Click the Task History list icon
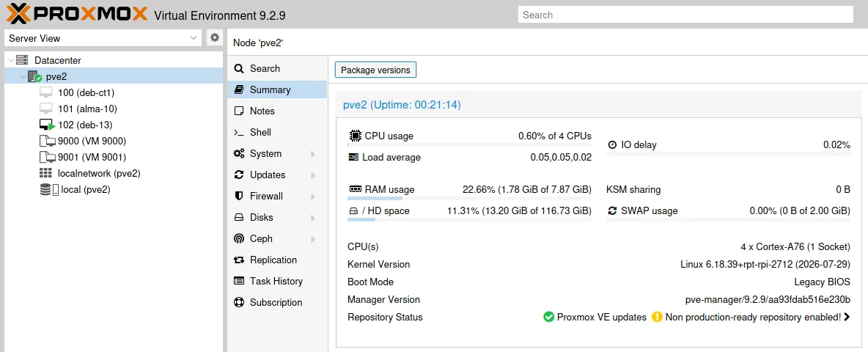The width and height of the screenshot is (868, 352). tap(239, 281)
